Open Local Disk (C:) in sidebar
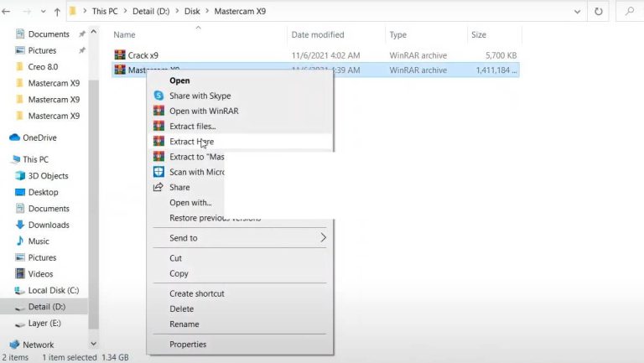644x363 pixels. pyautogui.click(x=54, y=290)
